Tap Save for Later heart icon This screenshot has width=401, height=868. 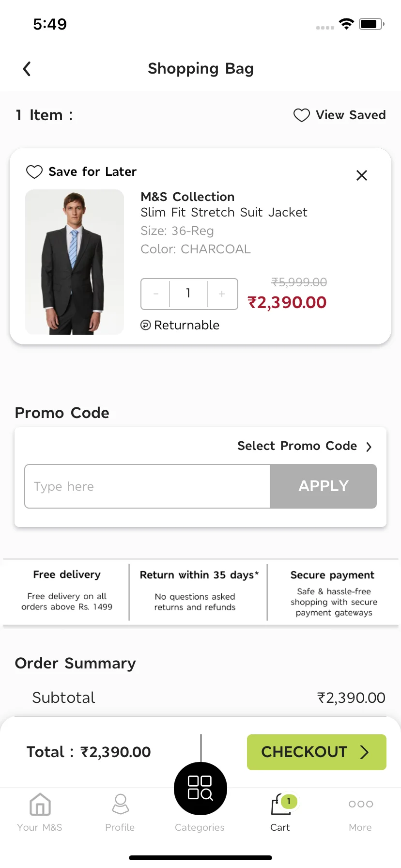pyautogui.click(x=34, y=172)
